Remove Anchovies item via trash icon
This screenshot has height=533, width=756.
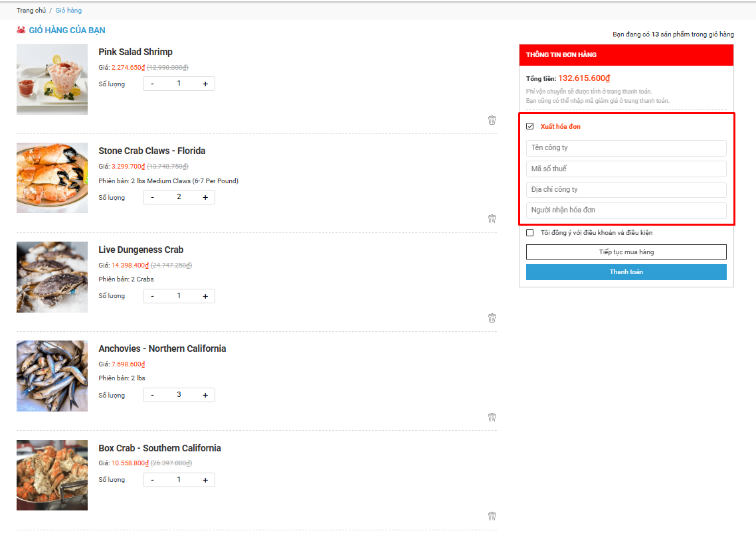(492, 417)
